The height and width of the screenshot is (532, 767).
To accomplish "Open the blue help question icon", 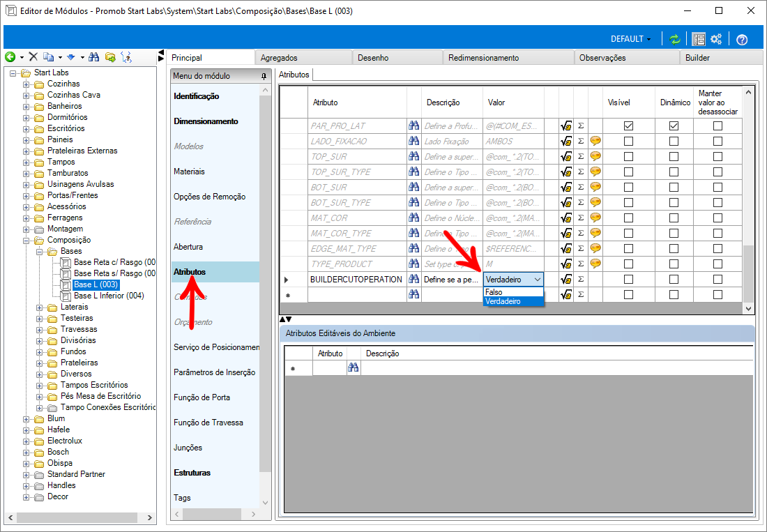I will 742,40.
